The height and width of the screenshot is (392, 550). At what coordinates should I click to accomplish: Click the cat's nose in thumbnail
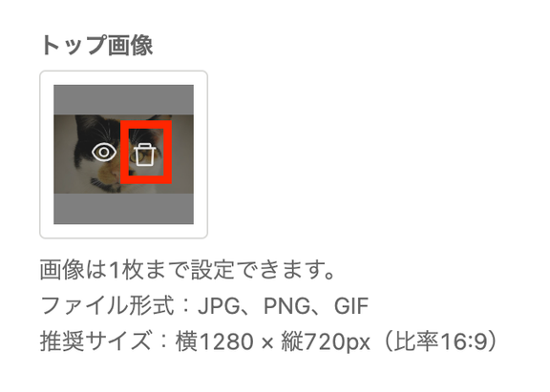tap(115, 175)
